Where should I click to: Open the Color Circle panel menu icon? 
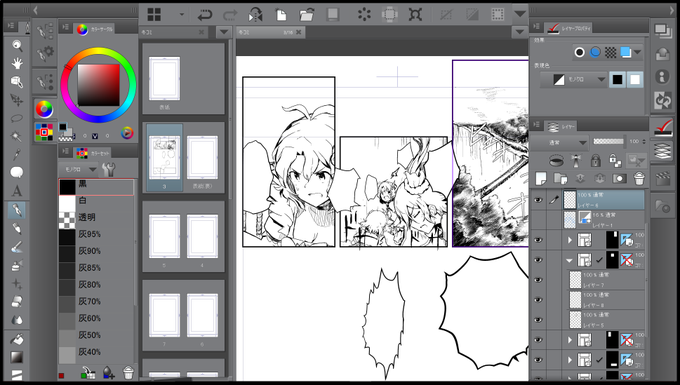click(65, 27)
